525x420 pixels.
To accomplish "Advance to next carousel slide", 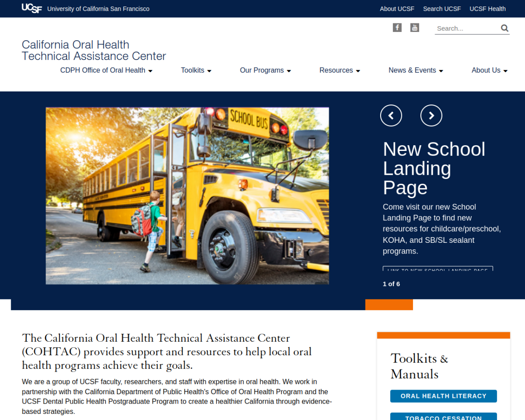I will pyautogui.click(x=431, y=116).
